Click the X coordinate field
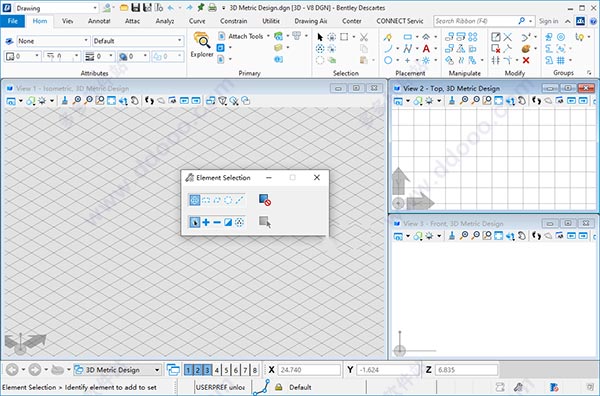The height and width of the screenshot is (396, 600). click(x=309, y=370)
